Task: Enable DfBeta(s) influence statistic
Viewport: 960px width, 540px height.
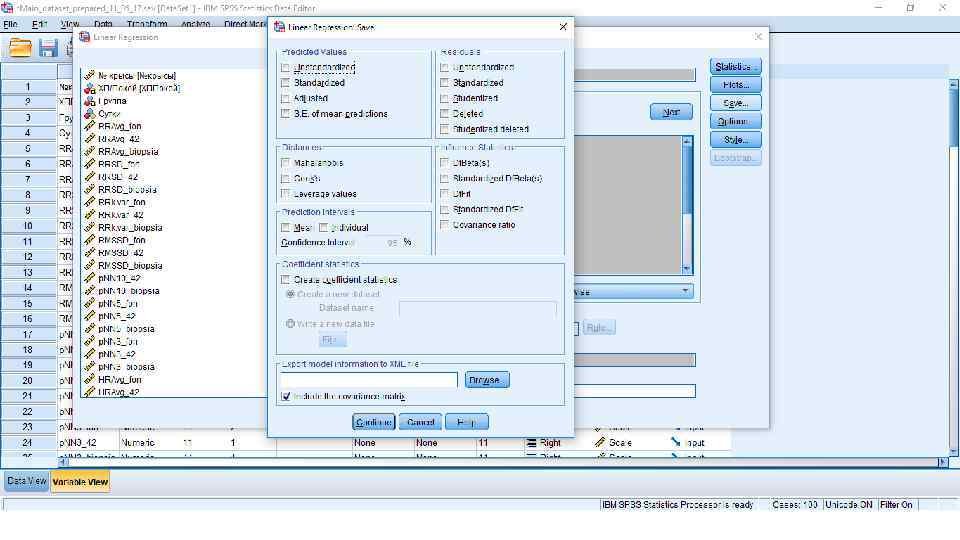Action: coord(444,163)
